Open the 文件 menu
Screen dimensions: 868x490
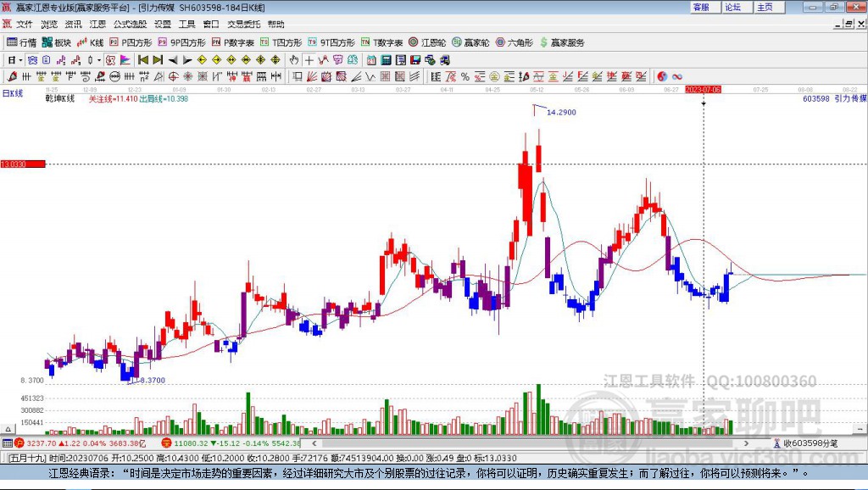[25, 24]
